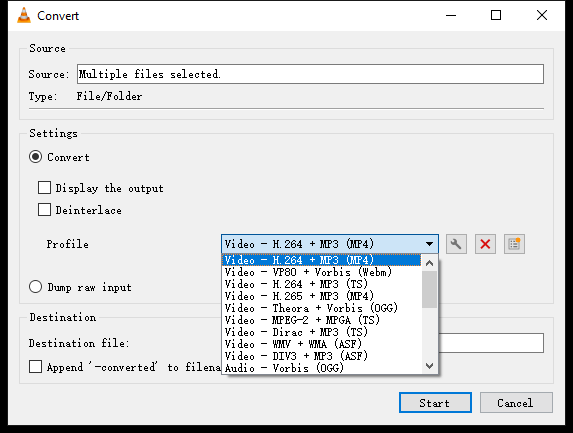Toggle the Deinterlace checkbox
Viewport: 573px width, 433px height.
tap(44, 210)
